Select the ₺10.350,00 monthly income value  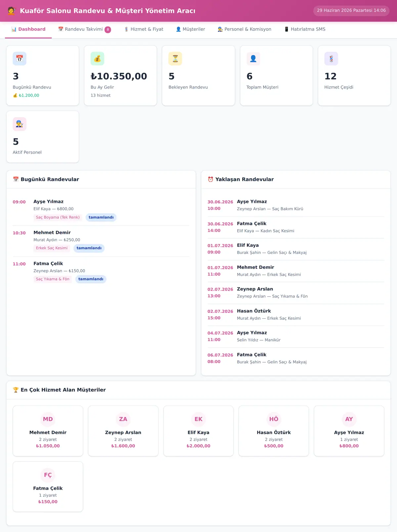119,76
